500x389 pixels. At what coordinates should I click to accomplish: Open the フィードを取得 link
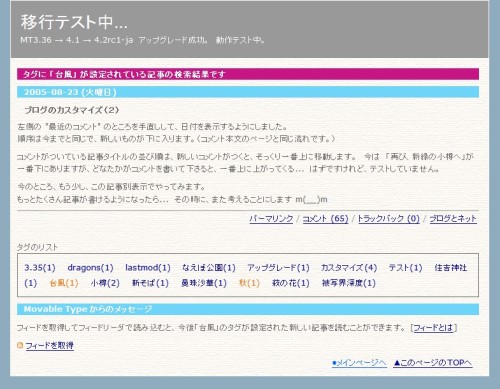tap(49, 346)
